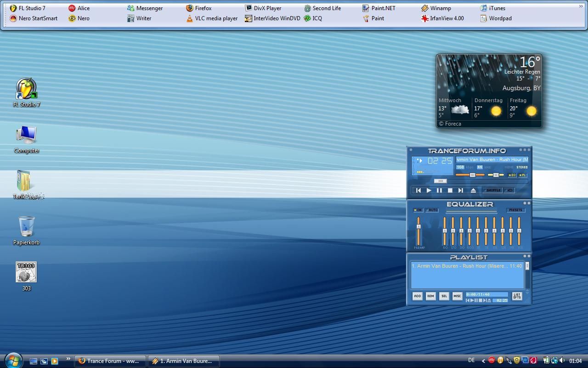The width and height of the screenshot is (588, 368).
Task: Toggle Shuffle in Winamp
Action: (x=492, y=190)
